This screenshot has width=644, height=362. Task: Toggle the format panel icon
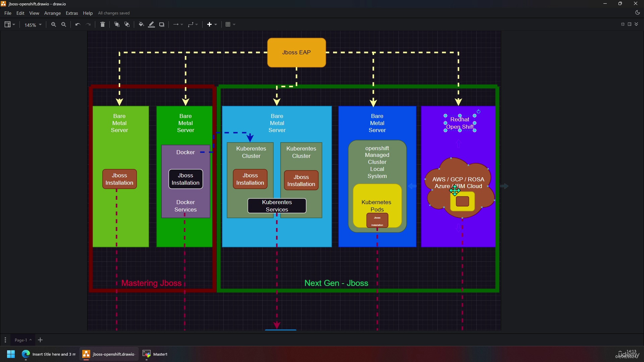pyautogui.click(x=630, y=24)
